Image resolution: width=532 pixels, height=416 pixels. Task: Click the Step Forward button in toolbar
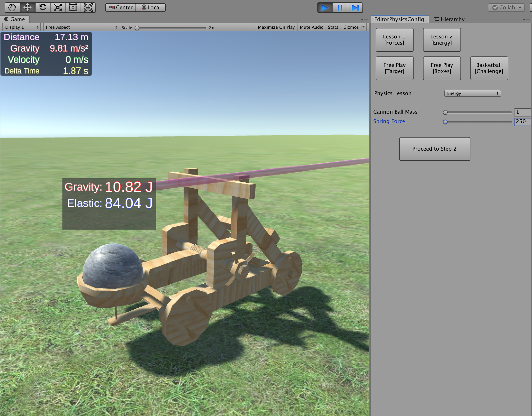356,7
